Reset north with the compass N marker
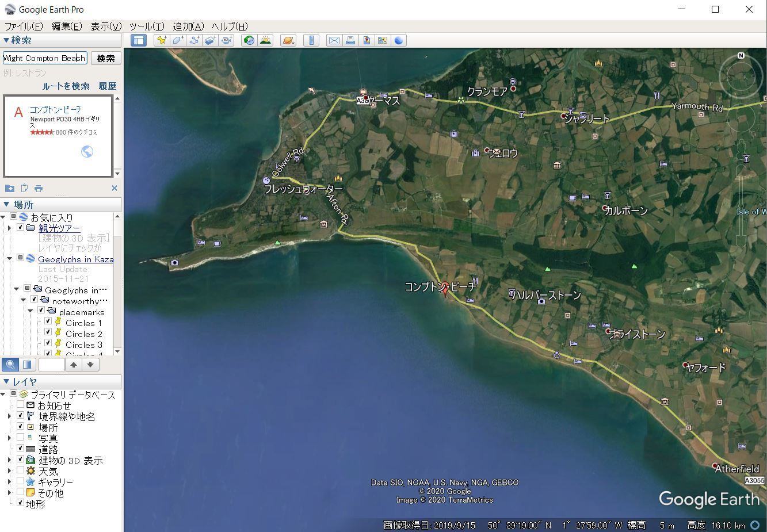The image size is (767, 532). (741, 56)
